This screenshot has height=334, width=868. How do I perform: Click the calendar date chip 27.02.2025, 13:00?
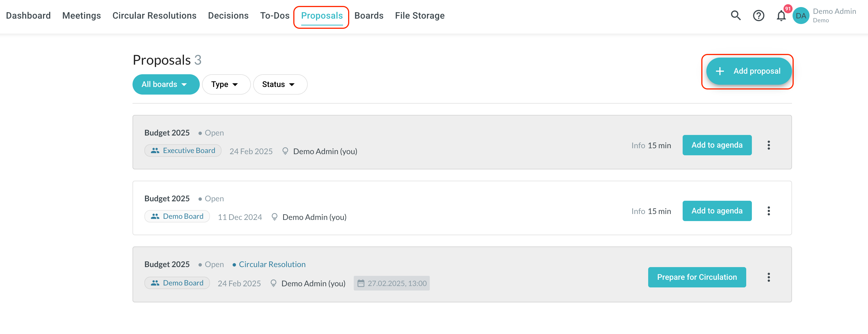tap(392, 283)
